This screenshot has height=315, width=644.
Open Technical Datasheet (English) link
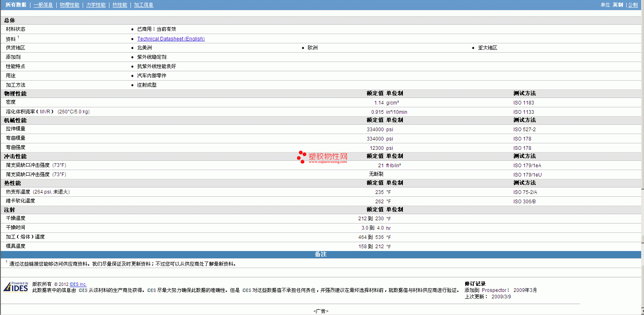[x=171, y=39]
